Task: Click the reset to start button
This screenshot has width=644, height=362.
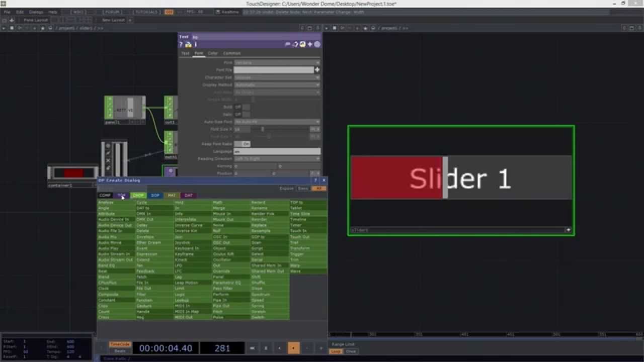Action: tap(252, 348)
